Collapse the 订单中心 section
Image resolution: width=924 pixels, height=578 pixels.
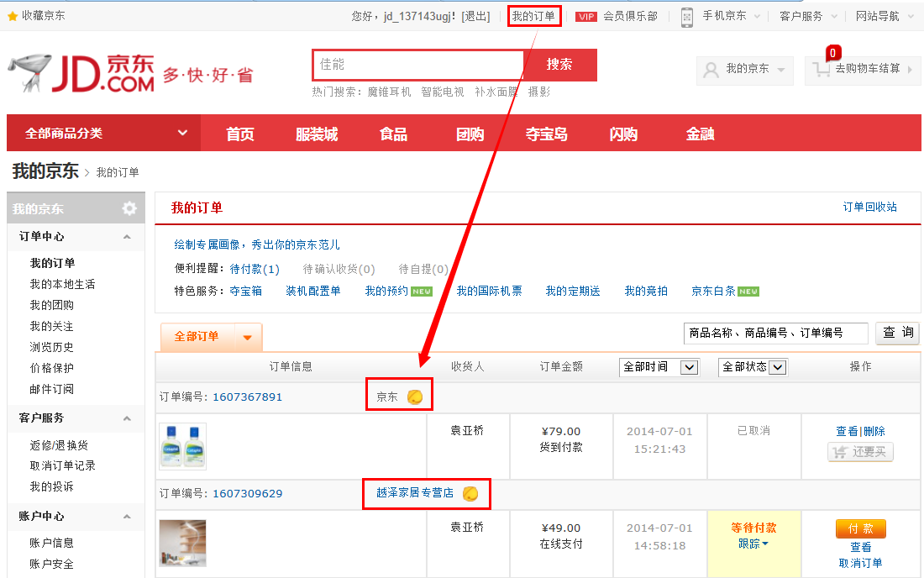click(x=127, y=237)
